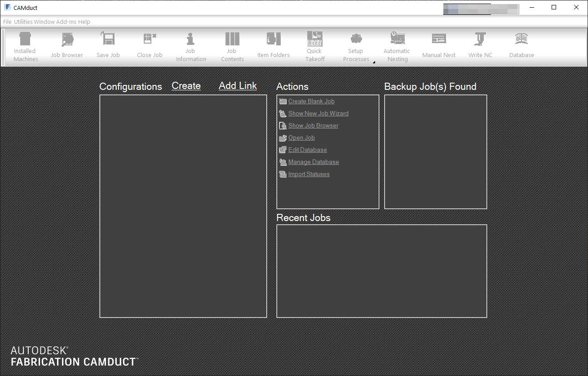This screenshot has width=588, height=376.
Task: Click the icon beside Manage Database
Action: click(283, 162)
